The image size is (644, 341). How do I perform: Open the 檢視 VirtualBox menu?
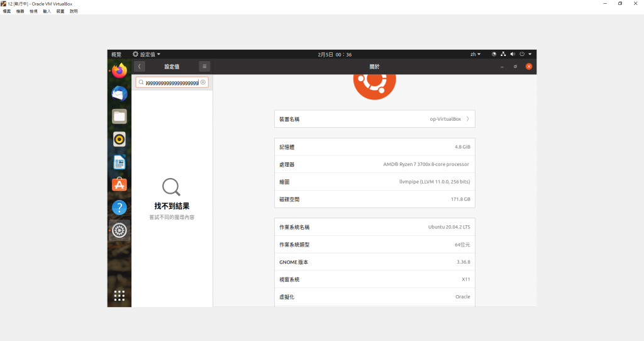tap(33, 11)
